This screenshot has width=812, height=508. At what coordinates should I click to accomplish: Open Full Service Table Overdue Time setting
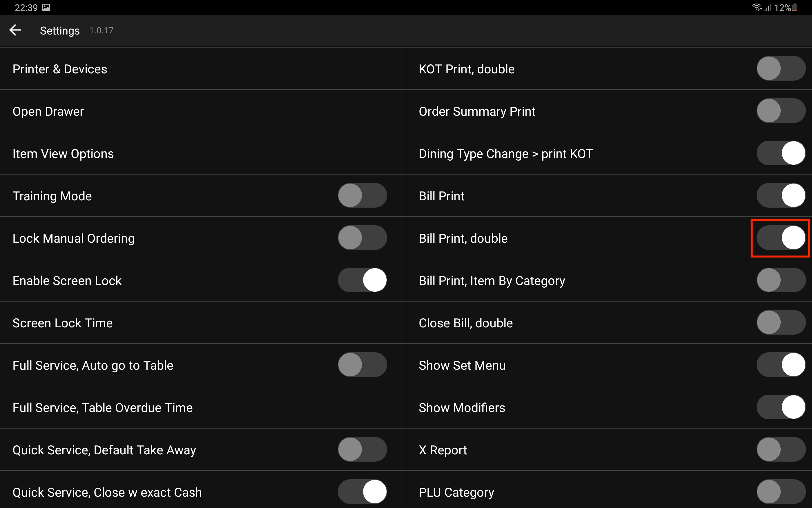pos(102,408)
